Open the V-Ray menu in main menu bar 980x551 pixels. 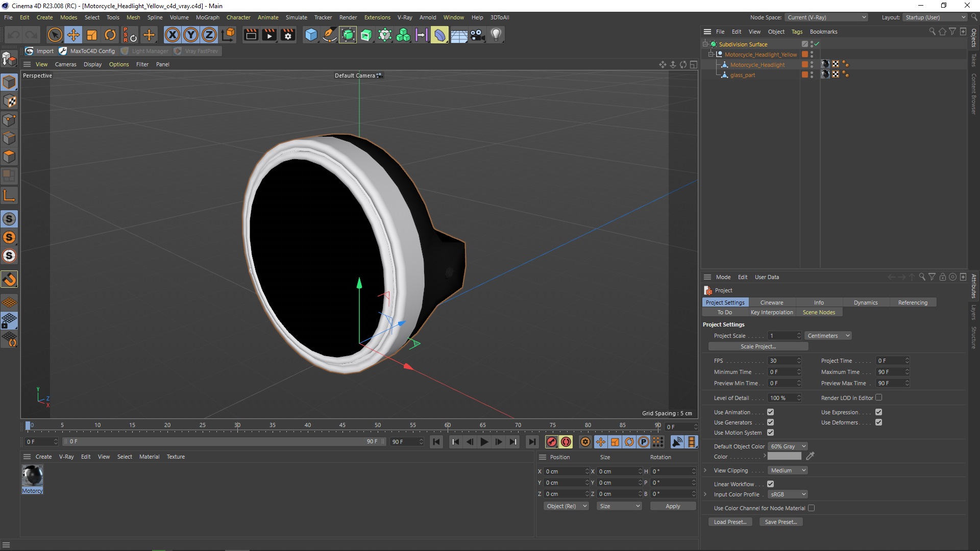pos(405,17)
